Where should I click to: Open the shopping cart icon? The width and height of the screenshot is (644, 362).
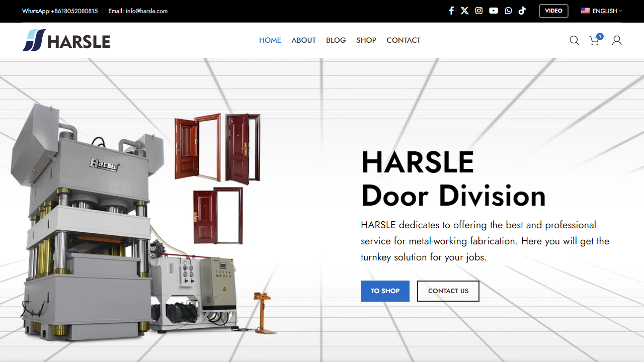[594, 41]
